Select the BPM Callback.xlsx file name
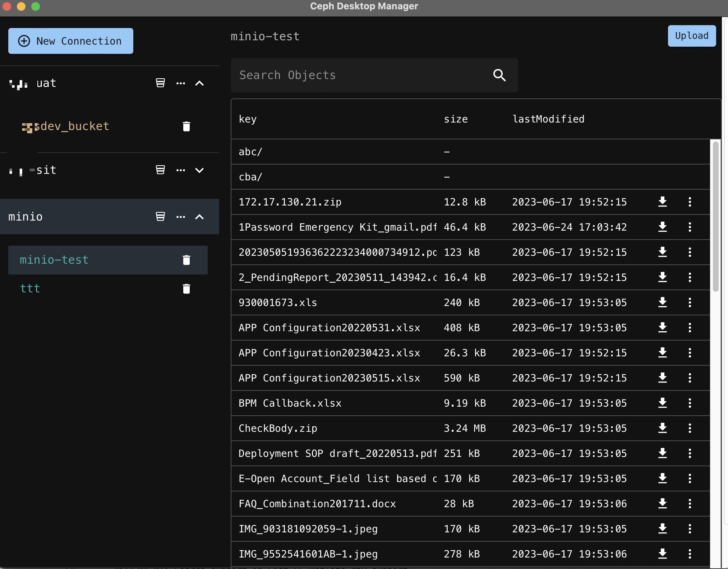The width and height of the screenshot is (728, 569). coord(290,403)
